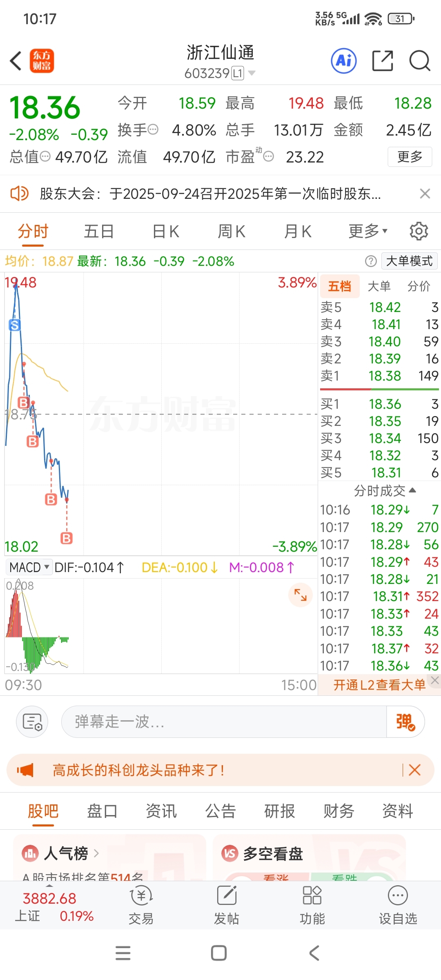Expand the 更多 chart period dropdown

coord(367,232)
